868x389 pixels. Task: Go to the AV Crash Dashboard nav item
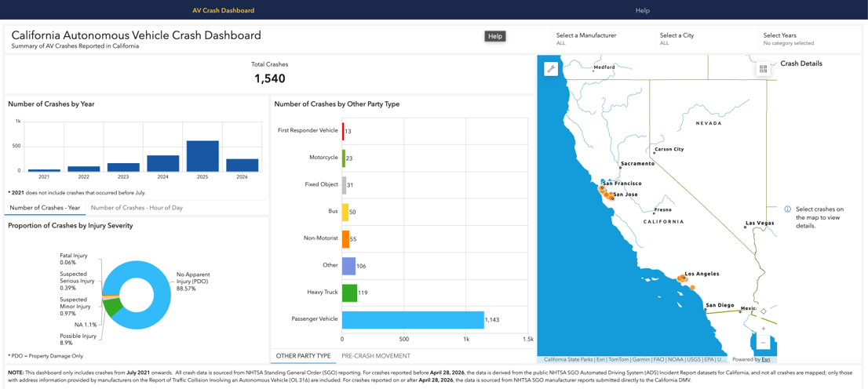(x=224, y=10)
